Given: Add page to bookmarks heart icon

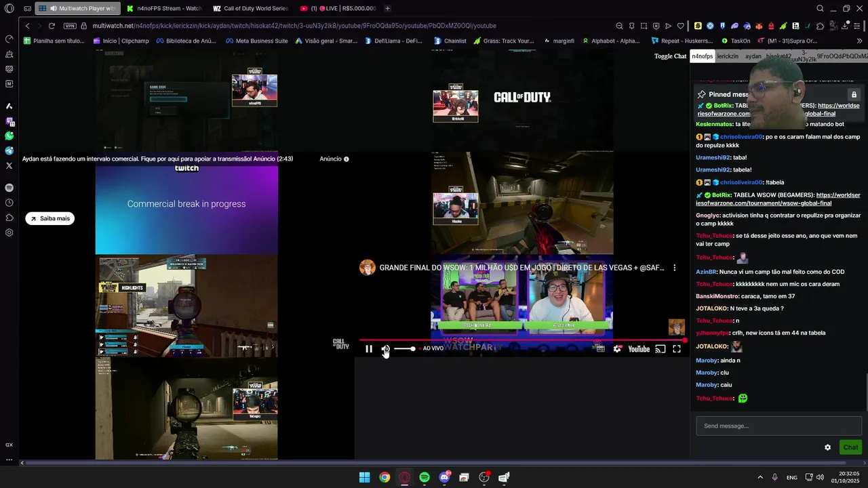Looking at the screenshot, I should pos(680,26).
